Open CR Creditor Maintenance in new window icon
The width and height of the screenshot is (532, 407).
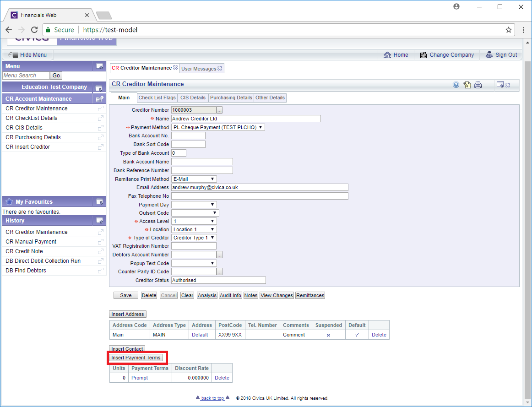click(100, 109)
